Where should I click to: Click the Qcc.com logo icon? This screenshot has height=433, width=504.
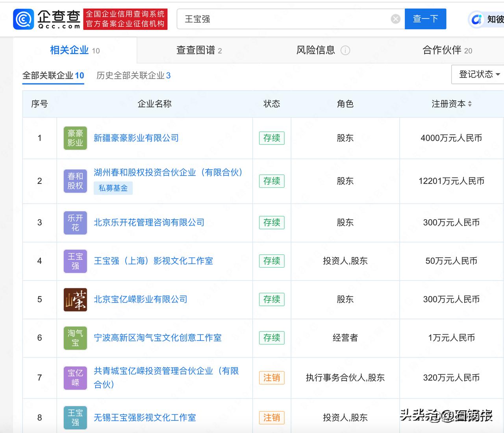[x=23, y=19]
